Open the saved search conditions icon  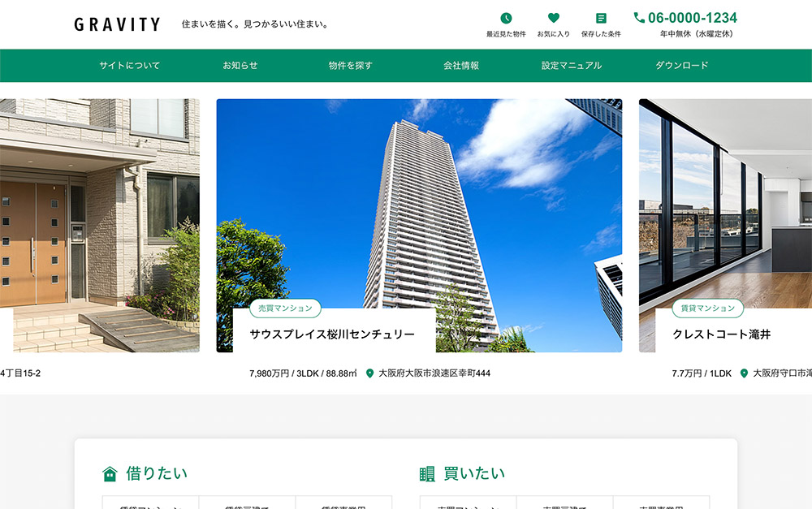(601, 19)
